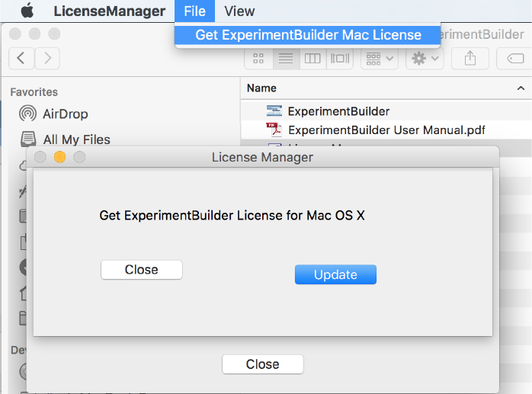This screenshot has width=532, height=394.
Task: Open the gear Action dropdown
Action: click(x=425, y=59)
